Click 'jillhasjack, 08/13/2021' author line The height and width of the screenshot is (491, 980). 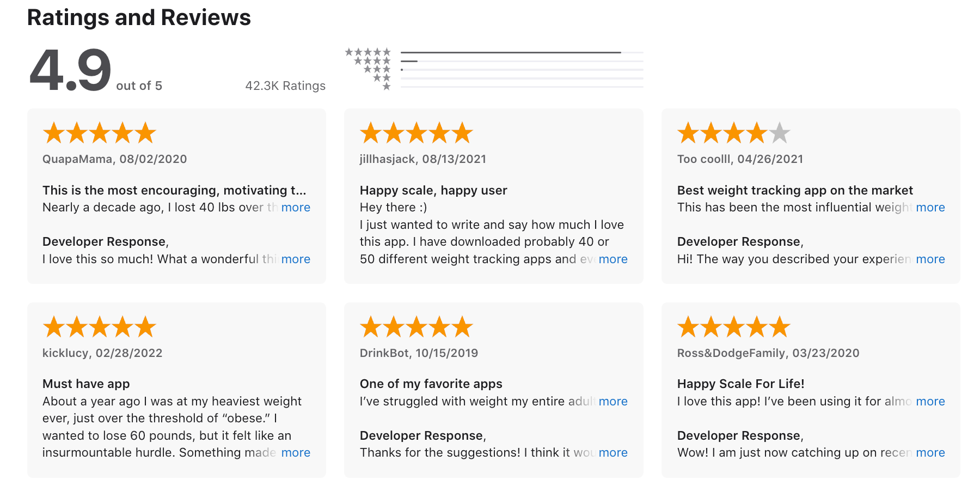click(423, 159)
